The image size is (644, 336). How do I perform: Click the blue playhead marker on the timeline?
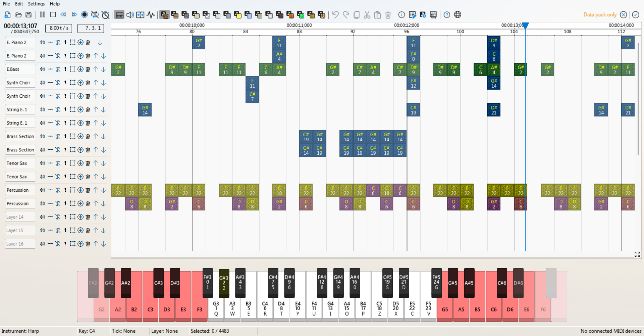[525, 26]
